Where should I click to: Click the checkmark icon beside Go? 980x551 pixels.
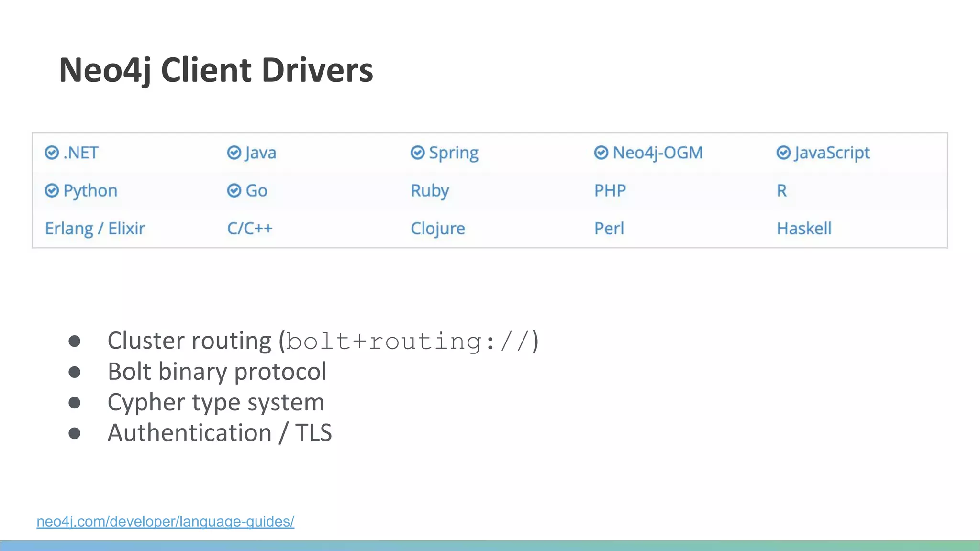coord(234,190)
